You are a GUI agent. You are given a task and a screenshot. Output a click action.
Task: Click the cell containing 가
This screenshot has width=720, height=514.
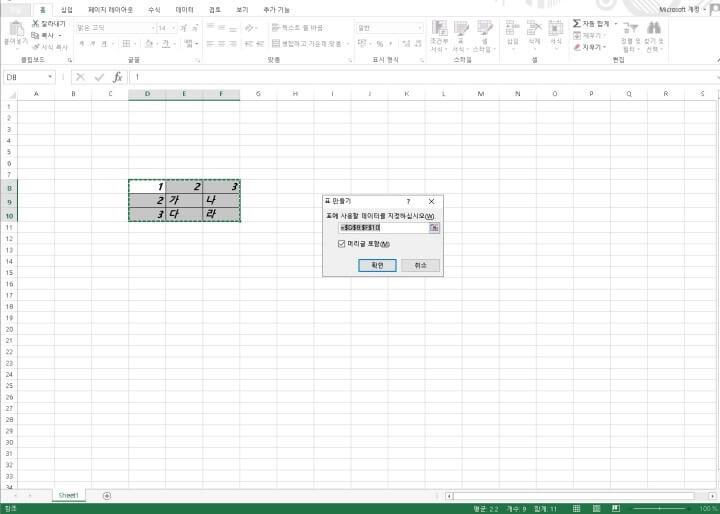pos(184,200)
